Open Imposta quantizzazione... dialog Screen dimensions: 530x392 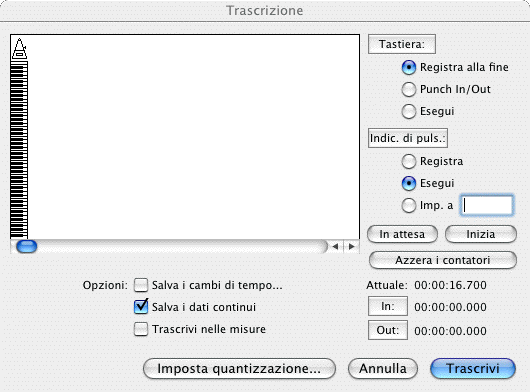coord(239,369)
